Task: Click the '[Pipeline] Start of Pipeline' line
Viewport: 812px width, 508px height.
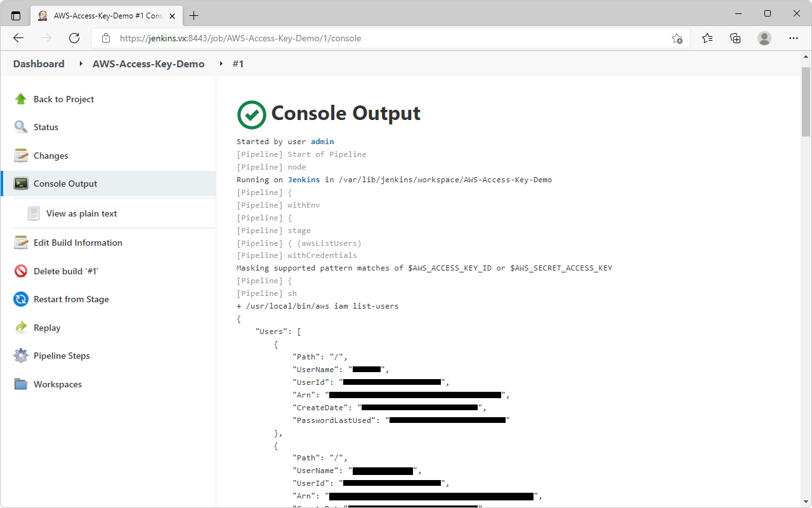Action: [301, 154]
